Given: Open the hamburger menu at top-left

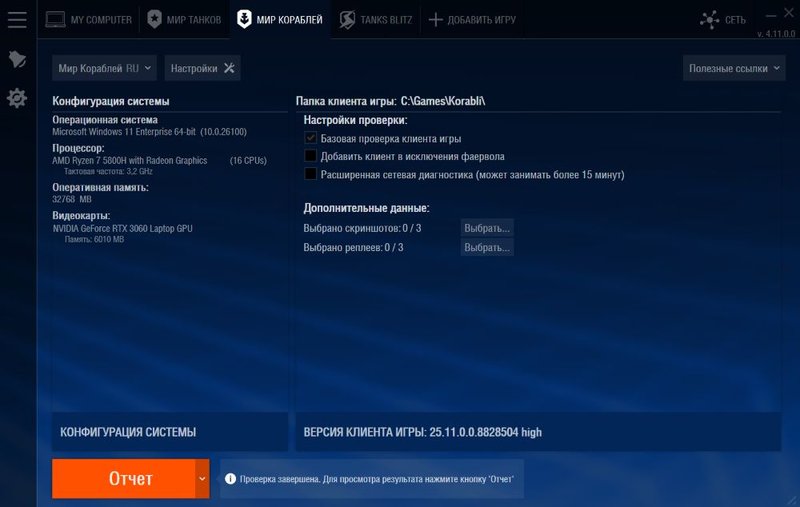Looking at the screenshot, I should (16, 19).
